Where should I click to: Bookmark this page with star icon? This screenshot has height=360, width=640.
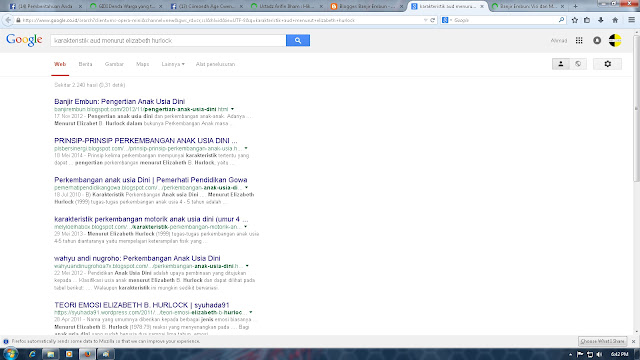(575, 20)
